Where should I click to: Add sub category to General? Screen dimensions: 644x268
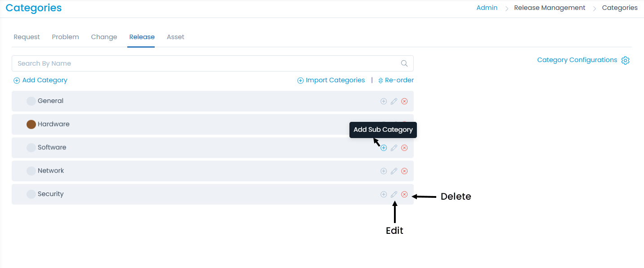click(384, 101)
